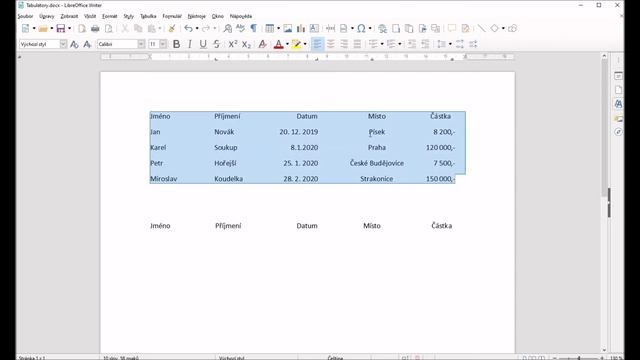Enable Center Horizontally alignment
The height and width of the screenshot is (360, 640).
331,44
